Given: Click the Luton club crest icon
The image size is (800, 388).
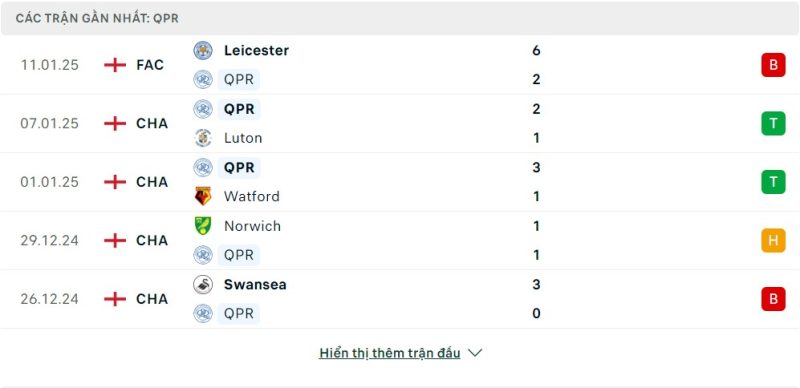Looking at the screenshot, I should coord(203,138).
